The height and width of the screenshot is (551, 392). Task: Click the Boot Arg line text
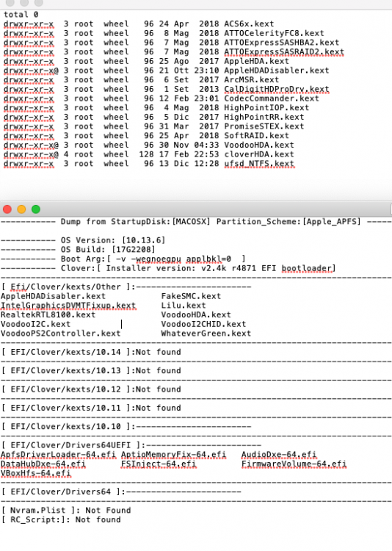(153, 259)
